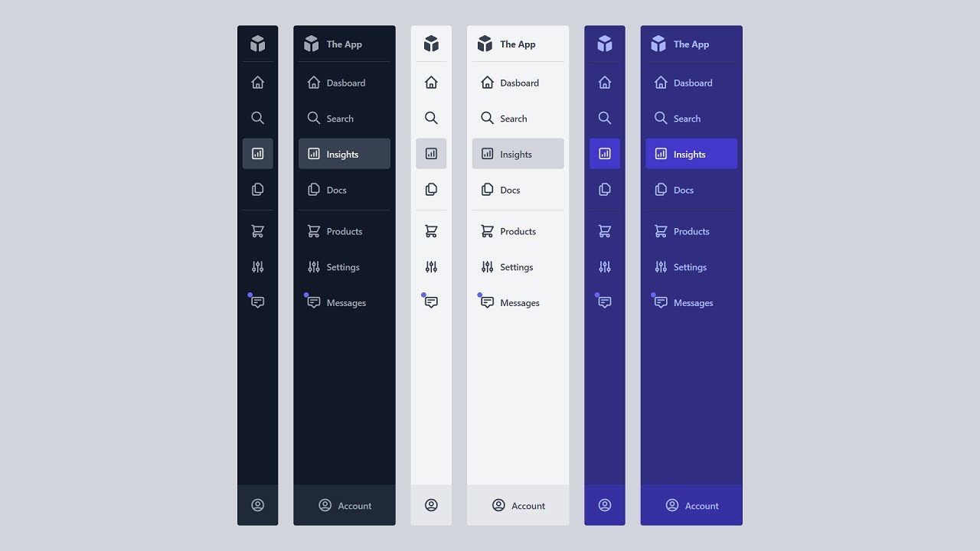Go to Docs in the dark expanded sidebar
The image size is (980, 551).
point(345,189)
